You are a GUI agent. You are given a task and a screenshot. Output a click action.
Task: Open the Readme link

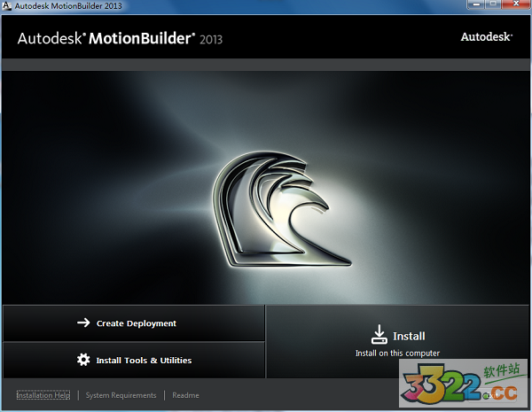185,395
